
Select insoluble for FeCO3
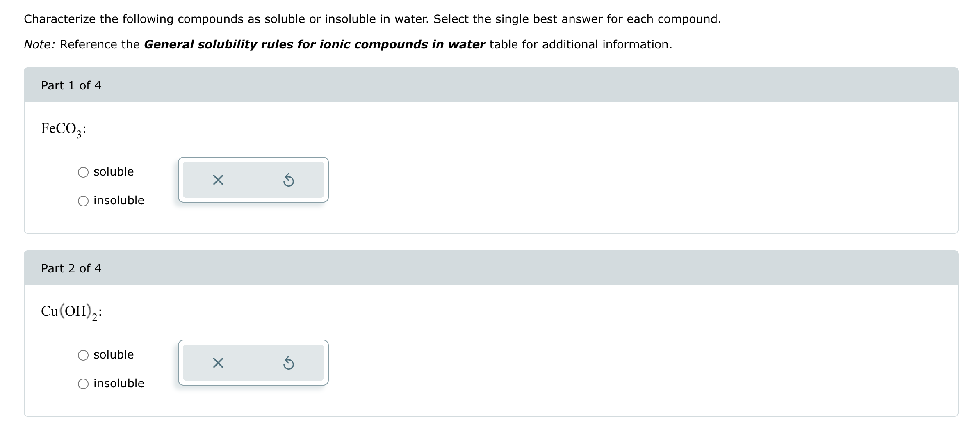pos(83,201)
